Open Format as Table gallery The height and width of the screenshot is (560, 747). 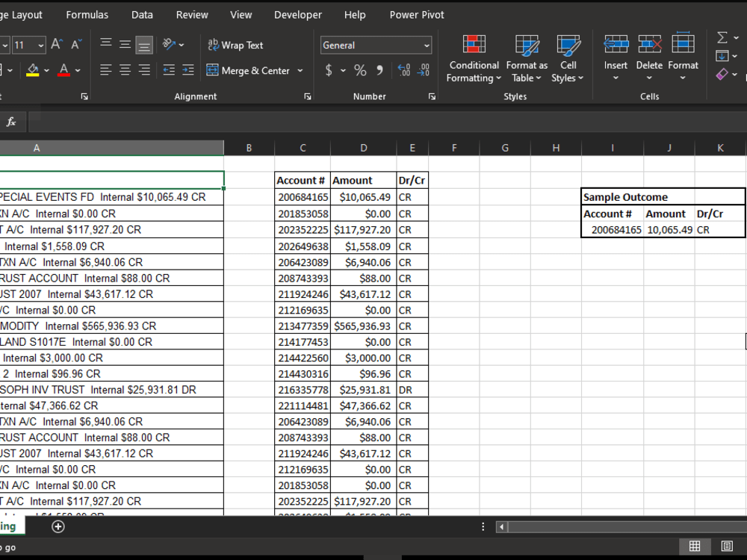click(527, 58)
